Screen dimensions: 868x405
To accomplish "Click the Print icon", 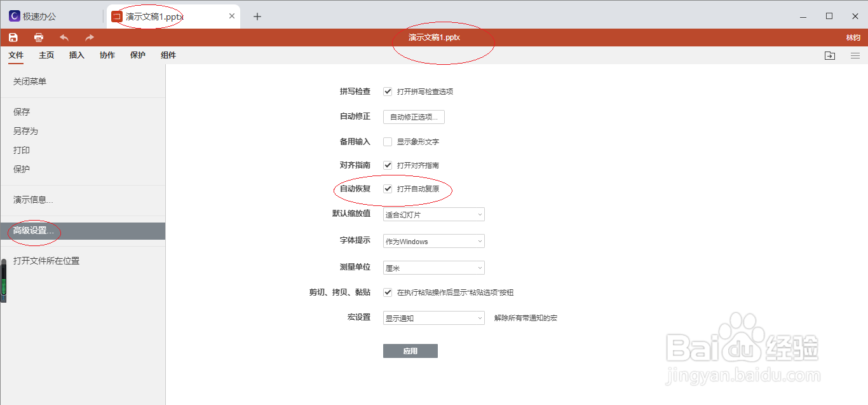I will (38, 38).
